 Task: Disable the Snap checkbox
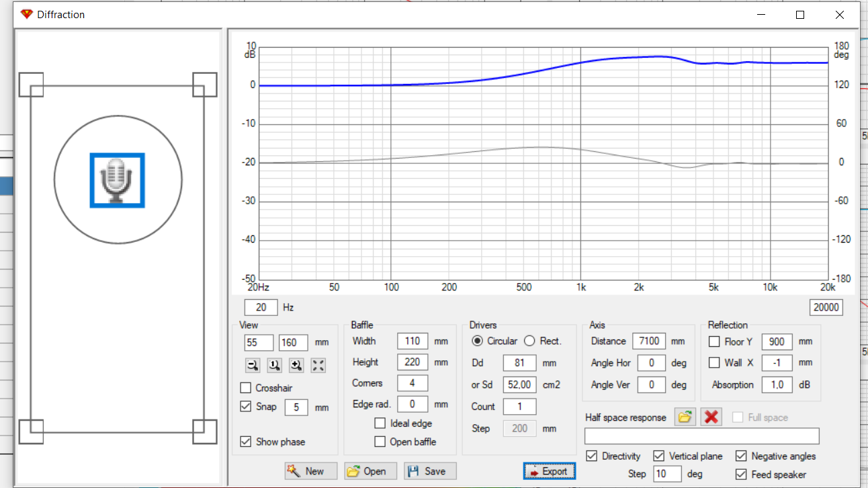tap(246, 407)
